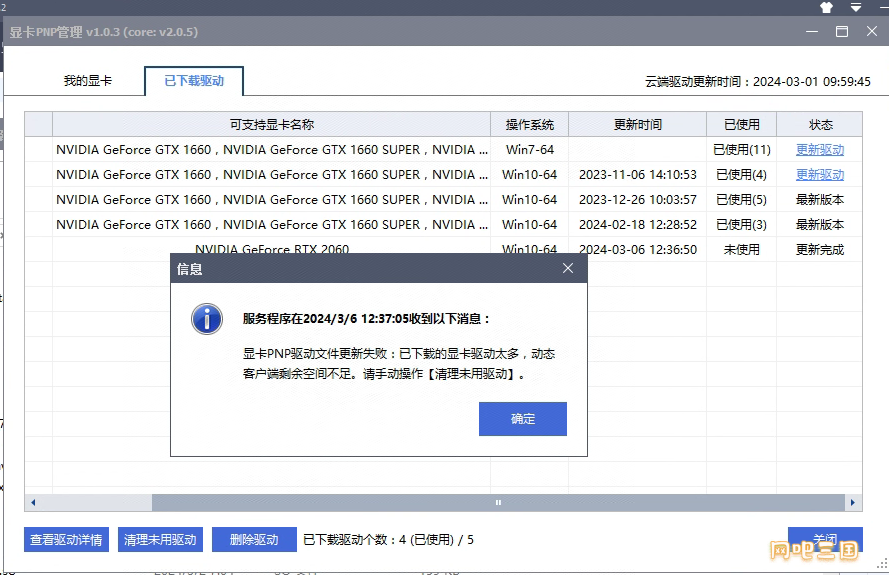Click 更新驱动 link in the 2023-11-06 row
Screen dimensions: 889x575
point(819,175)
